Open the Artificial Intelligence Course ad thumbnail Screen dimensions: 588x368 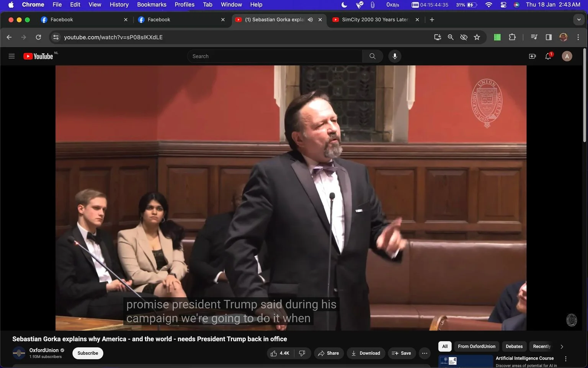pos(465,361)
